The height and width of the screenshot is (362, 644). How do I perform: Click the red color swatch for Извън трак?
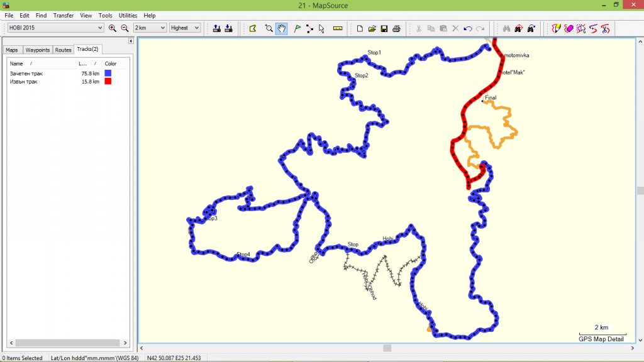click(108, 81)
